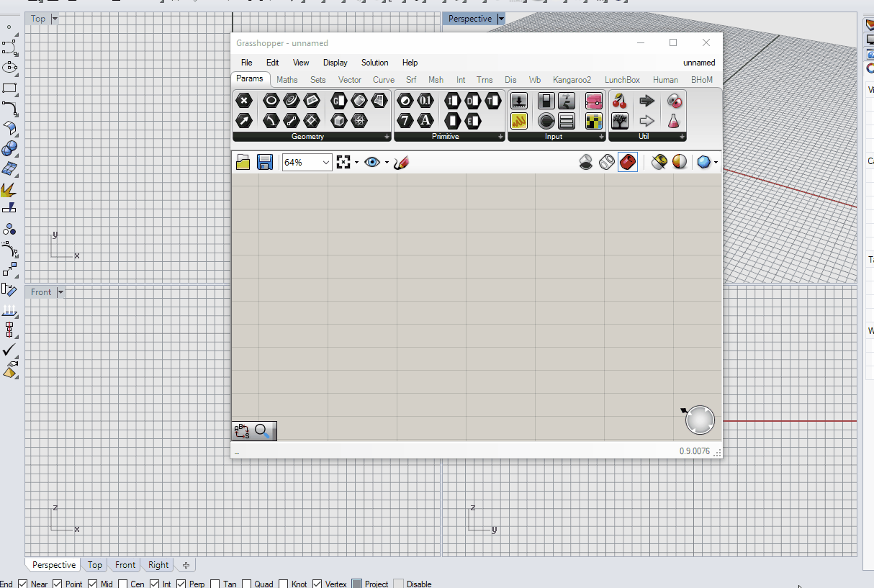Open the Solution menu
This screenshot has width=874, height=588.
(x=374, y=63)
